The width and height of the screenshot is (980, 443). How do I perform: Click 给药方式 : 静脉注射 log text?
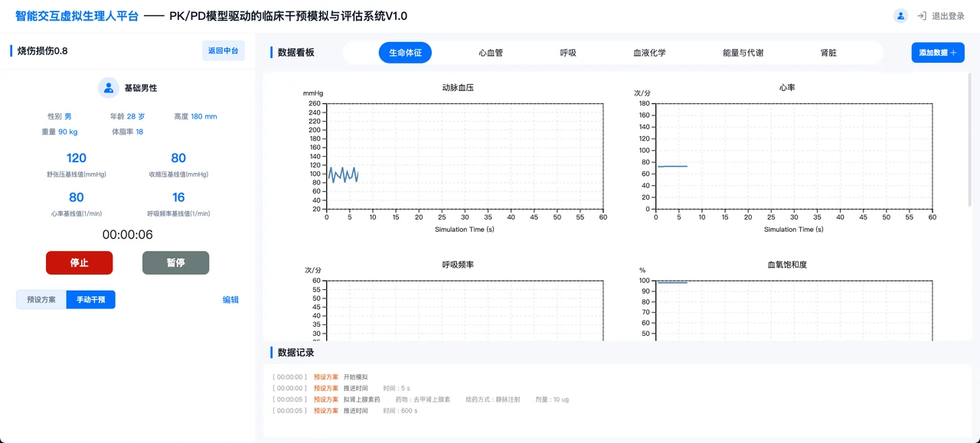coord(495,399)
